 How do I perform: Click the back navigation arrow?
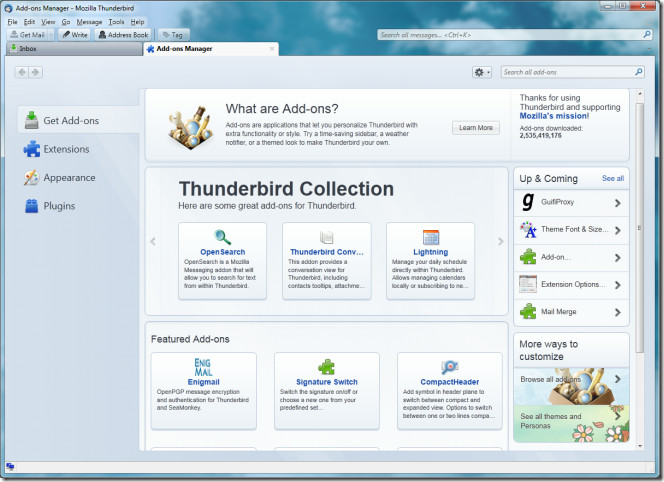pos(22,72)
